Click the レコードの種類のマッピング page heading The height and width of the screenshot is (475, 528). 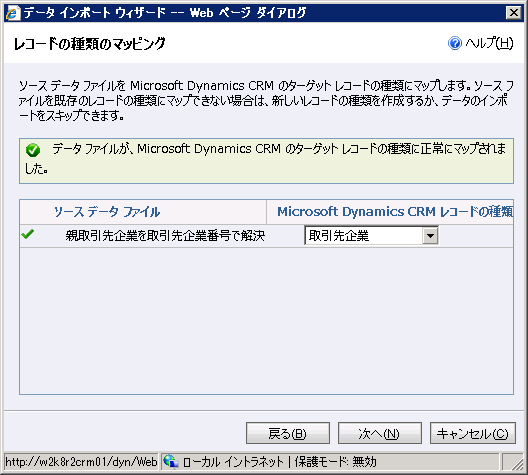tap(89, 44)
